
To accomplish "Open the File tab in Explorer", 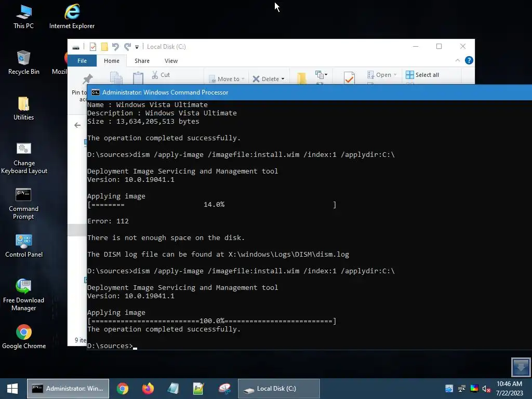I will pyautogui.click(x=82, y=61).
